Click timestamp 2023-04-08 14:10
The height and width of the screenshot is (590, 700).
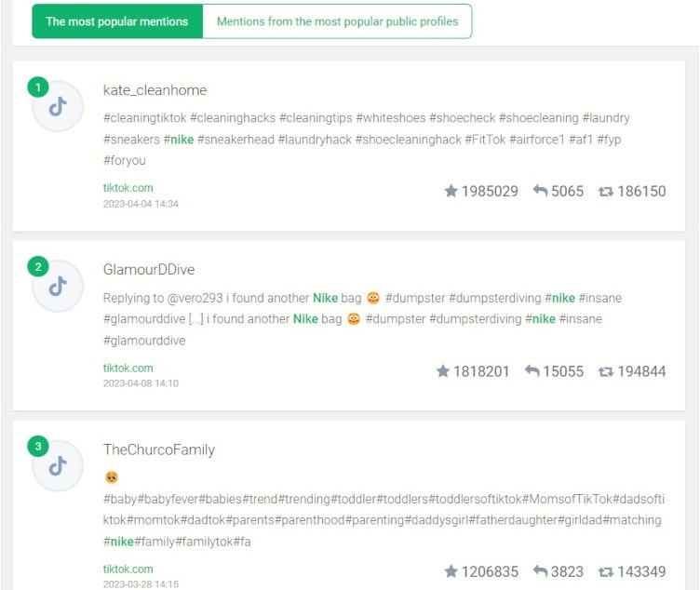141,383
